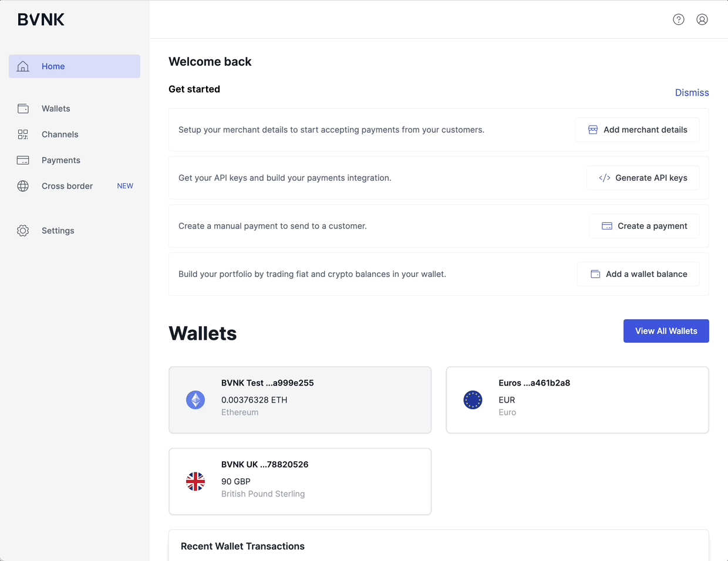Open the user account profile icon
Image resolution: width=728 pixels, height=561 pixels.
pyautogui.click(x=702, y=19)
